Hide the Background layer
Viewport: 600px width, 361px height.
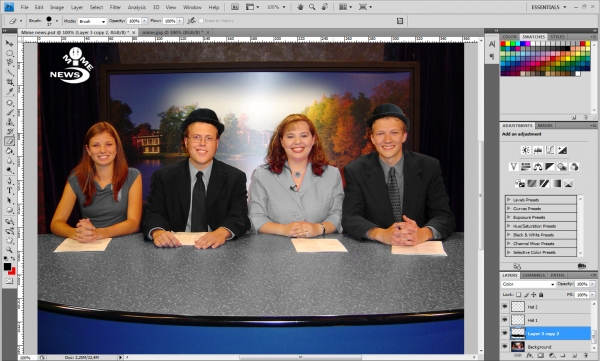505,346
